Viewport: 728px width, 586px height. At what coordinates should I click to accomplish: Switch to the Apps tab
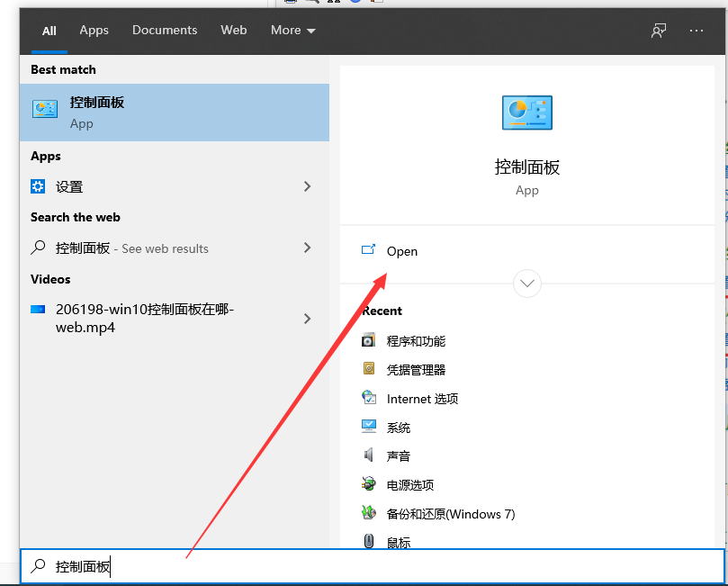(x=94, y=31)
